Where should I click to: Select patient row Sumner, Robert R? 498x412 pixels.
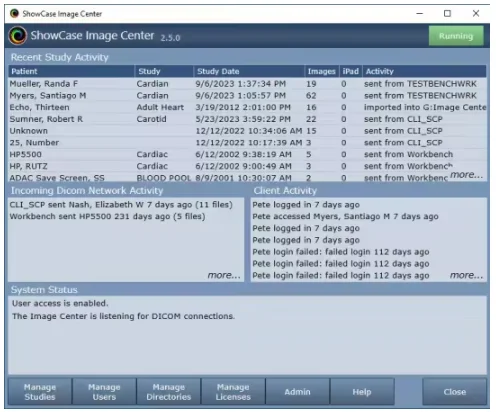247,119
